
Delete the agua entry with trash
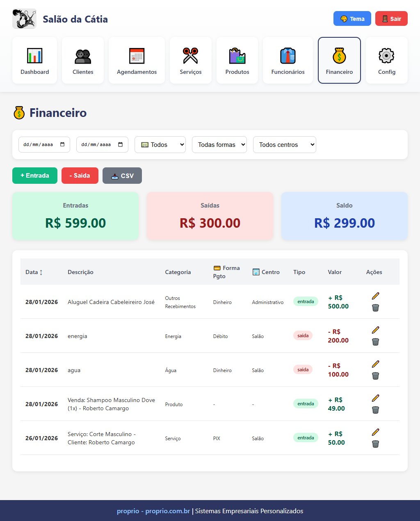375,376
